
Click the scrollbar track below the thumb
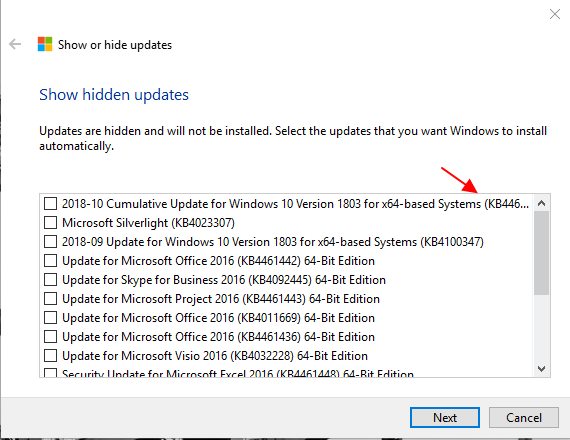(x=542, y=328)
